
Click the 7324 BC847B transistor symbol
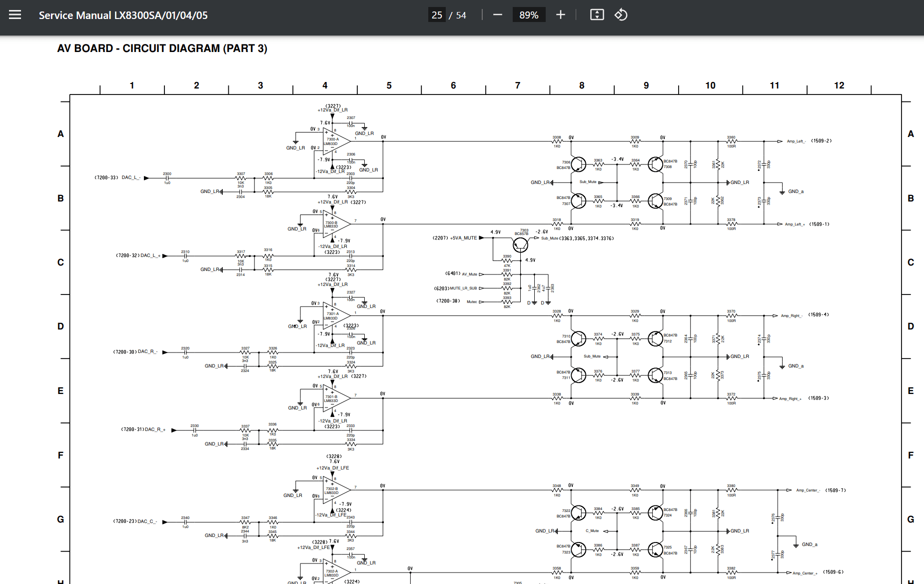pos(655,513)
